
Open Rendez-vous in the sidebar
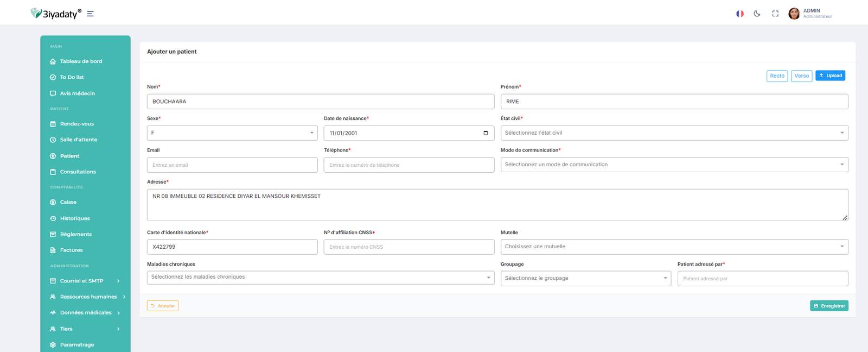click(x=76, y=124)
